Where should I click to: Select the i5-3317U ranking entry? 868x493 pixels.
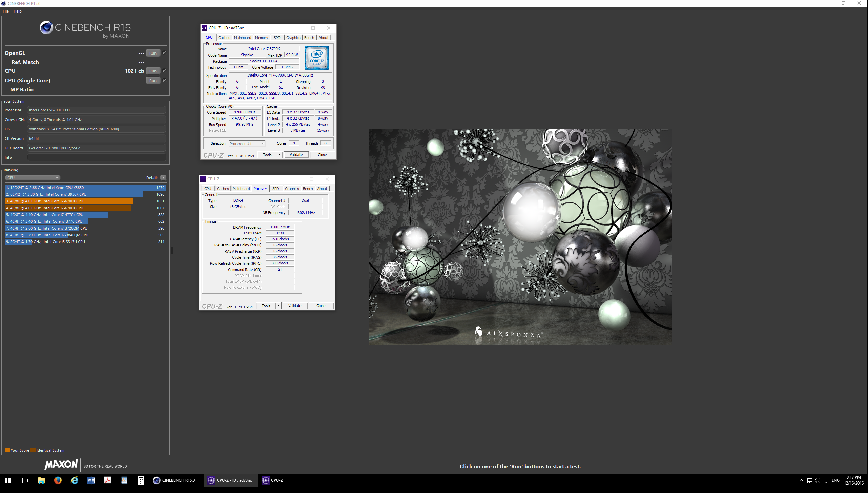(85, 242)
